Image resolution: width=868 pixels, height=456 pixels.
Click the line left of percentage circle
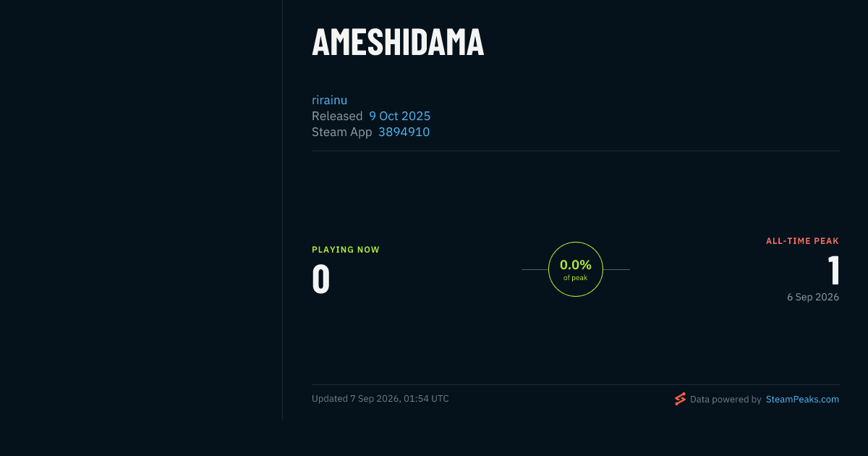(x=535, y=269)
